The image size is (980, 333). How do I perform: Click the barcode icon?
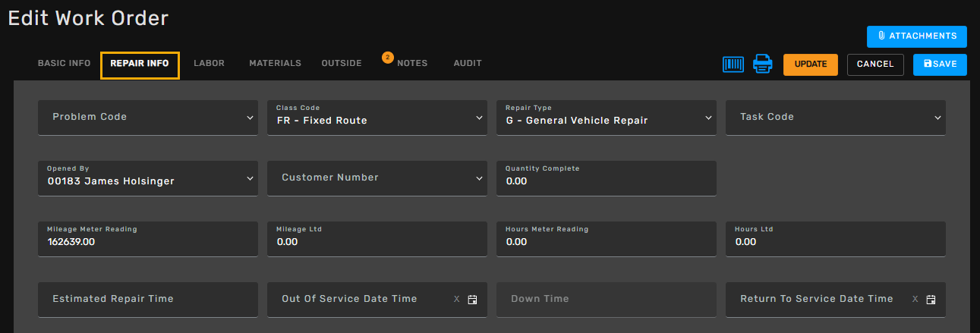(x=733, y=64)
